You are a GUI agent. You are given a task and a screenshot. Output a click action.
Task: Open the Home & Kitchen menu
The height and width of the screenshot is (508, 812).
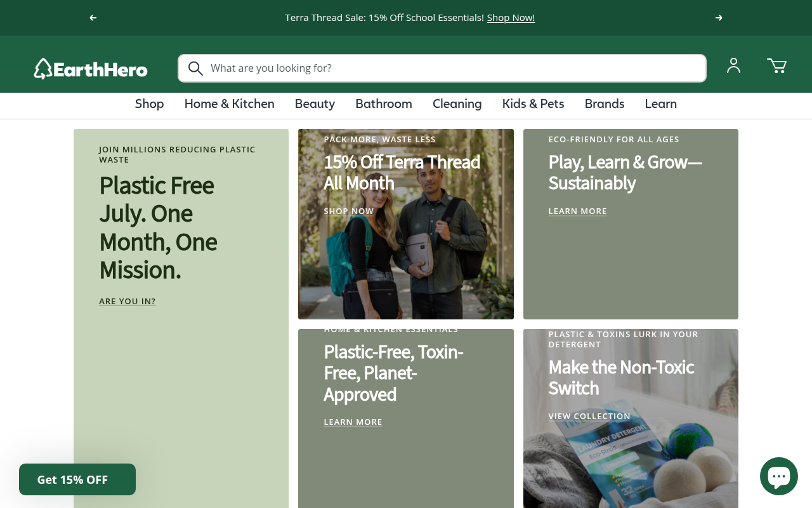click(x=230, y=104)
